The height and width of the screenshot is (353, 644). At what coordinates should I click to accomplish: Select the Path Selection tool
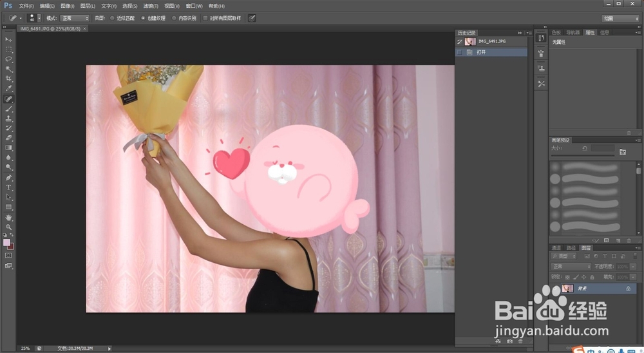[x=8, y=197]
